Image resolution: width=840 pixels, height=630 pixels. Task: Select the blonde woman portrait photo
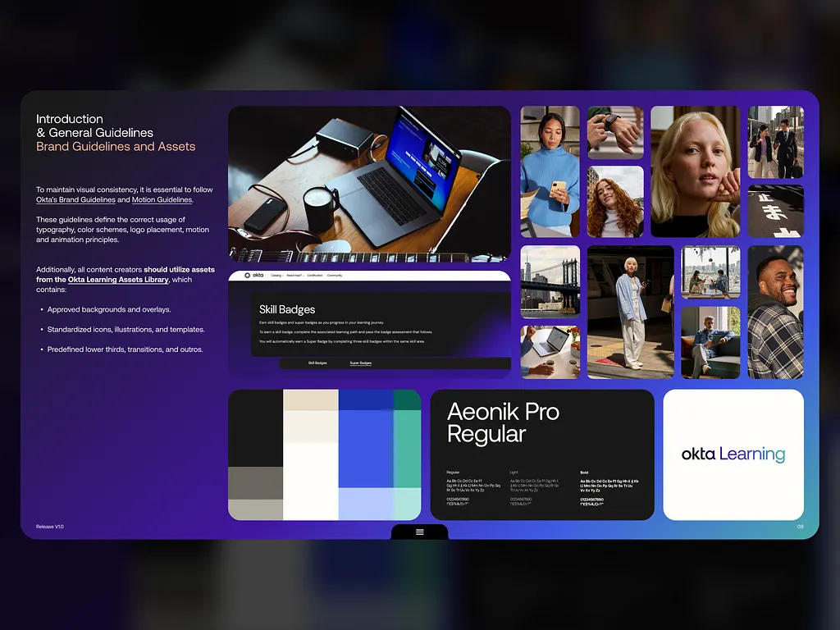point(695,171)
